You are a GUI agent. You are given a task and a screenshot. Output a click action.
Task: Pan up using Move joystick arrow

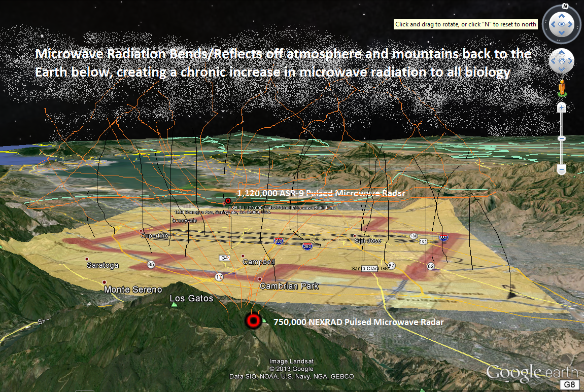(561, 53)
